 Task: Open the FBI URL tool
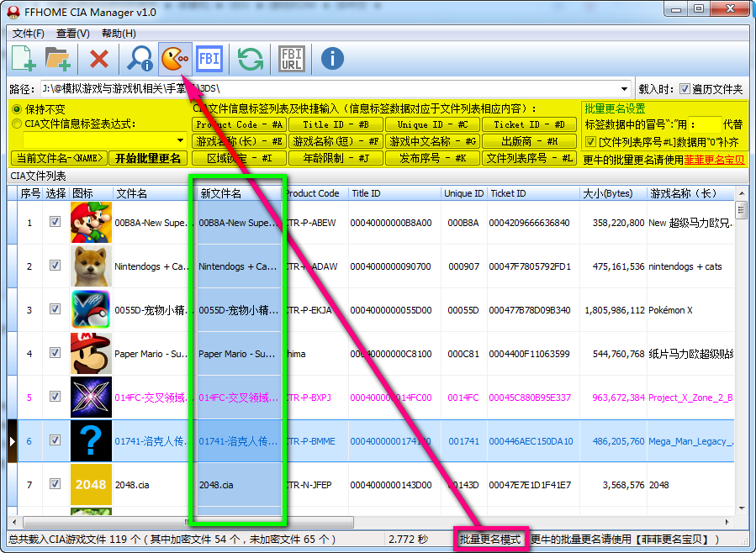coord(292,59)
